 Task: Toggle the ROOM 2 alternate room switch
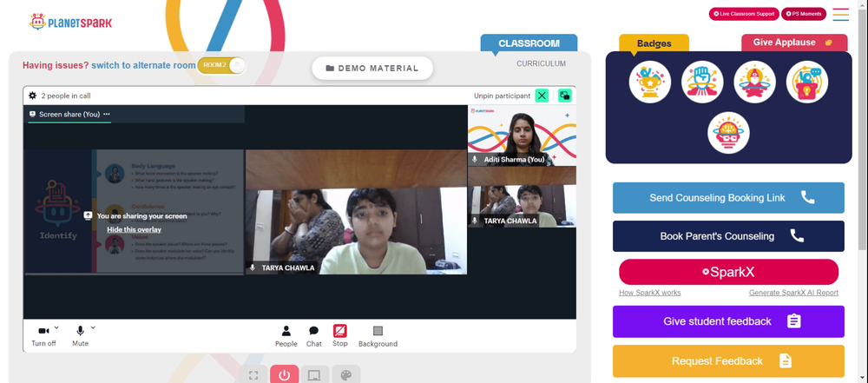(x=220, y=65)
